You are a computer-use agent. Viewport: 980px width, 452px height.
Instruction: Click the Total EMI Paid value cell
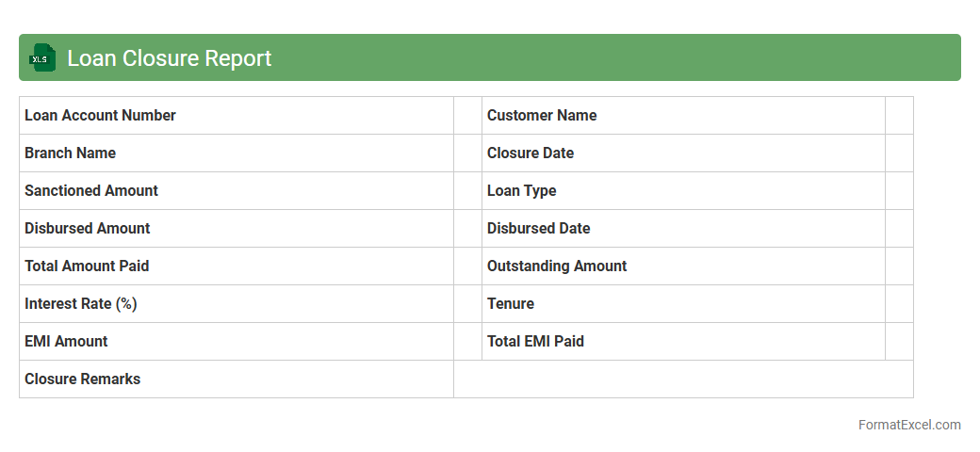pyautogui.click(x=899, y=342)
